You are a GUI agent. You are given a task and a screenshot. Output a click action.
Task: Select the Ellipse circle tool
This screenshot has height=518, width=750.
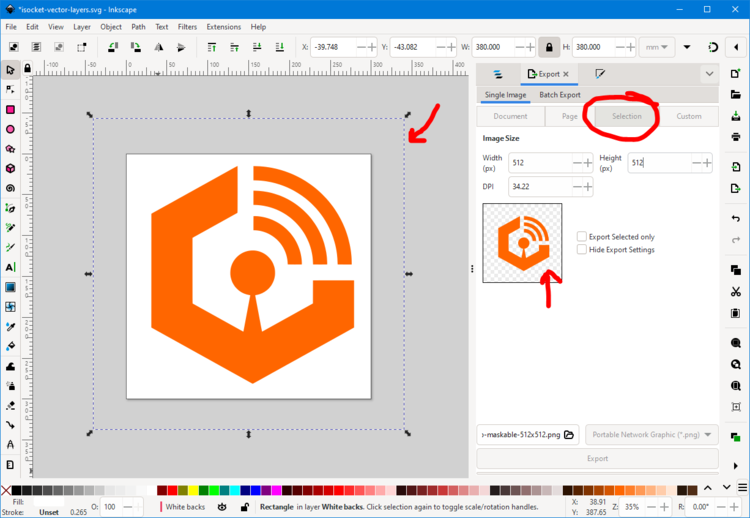[10, 129]
